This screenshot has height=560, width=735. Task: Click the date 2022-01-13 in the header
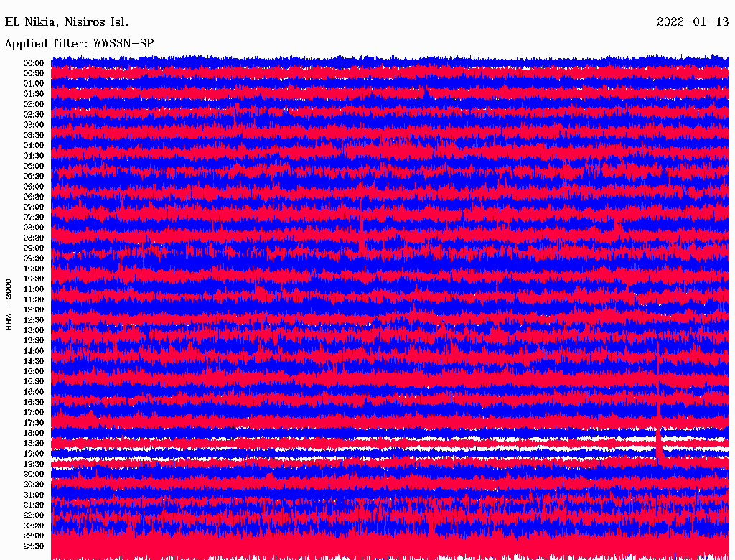pyautogui.click(x=692, y=22)
